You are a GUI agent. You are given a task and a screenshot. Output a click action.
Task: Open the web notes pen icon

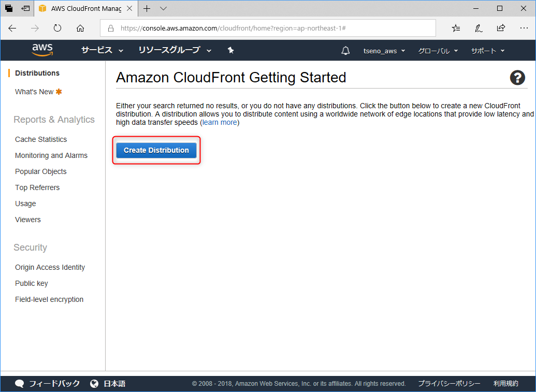click(x=478, y=28)
